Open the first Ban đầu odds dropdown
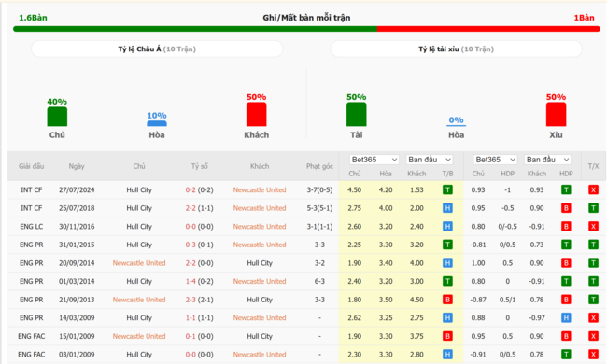Screen dimensions: 607x364 point(430,160)
